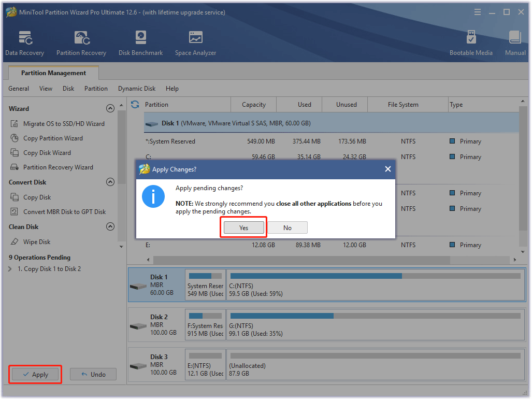Screen dimensions: 532x399
Task: Select E:(NTFS) 12.1 GB block on Disk 3
Action: coord(205,365)
